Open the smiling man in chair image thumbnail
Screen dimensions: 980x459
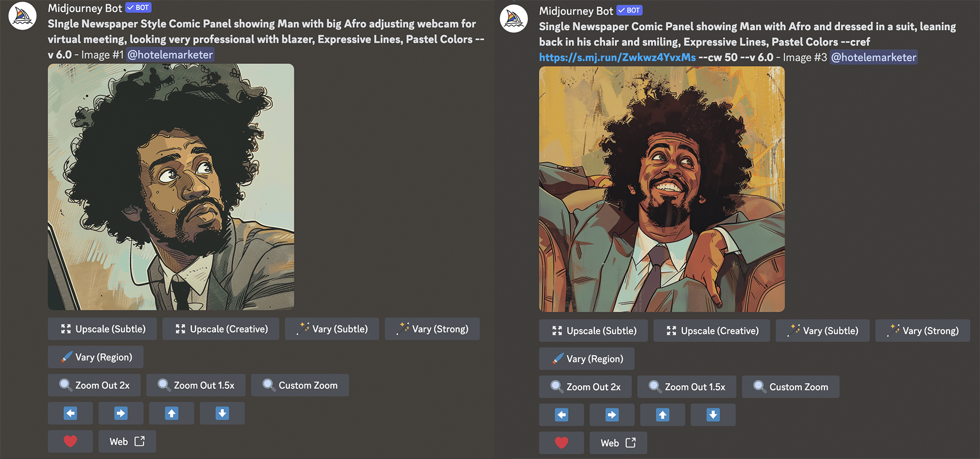[662, 189]
